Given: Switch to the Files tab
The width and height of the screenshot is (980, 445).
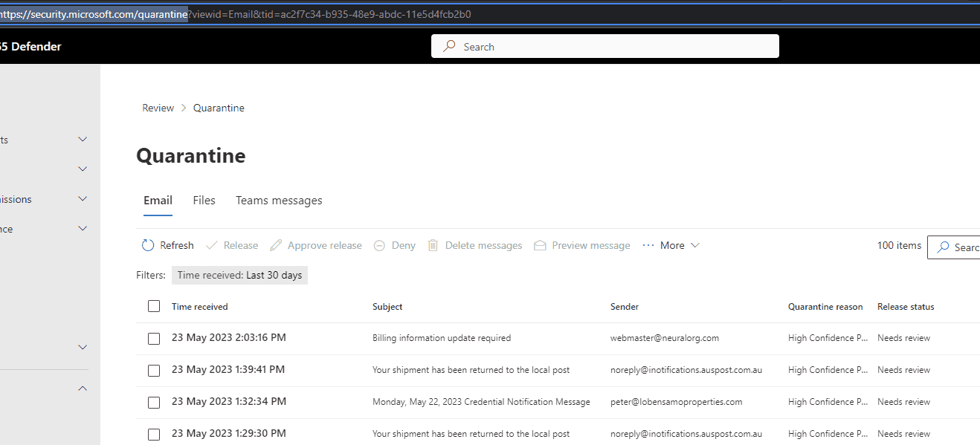Looking at the screenshot, I should (x=204, y=201).
